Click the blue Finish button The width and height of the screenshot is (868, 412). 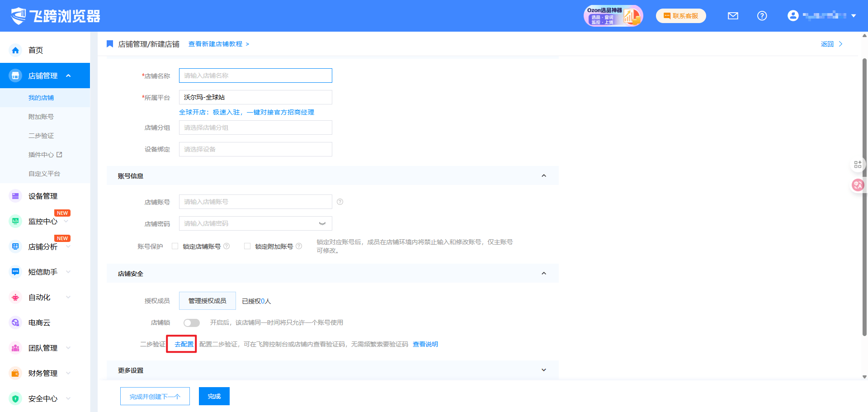click(x=214, y=397)
